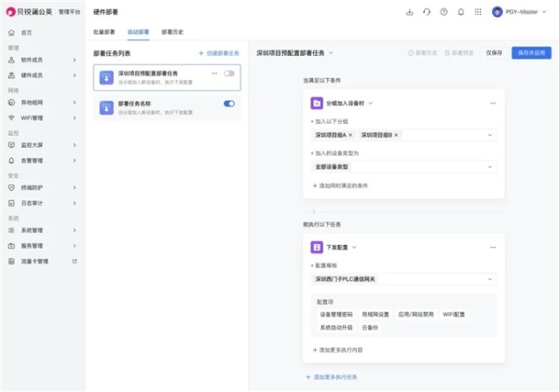Open the help question mark icon

(x=443, y=12)
